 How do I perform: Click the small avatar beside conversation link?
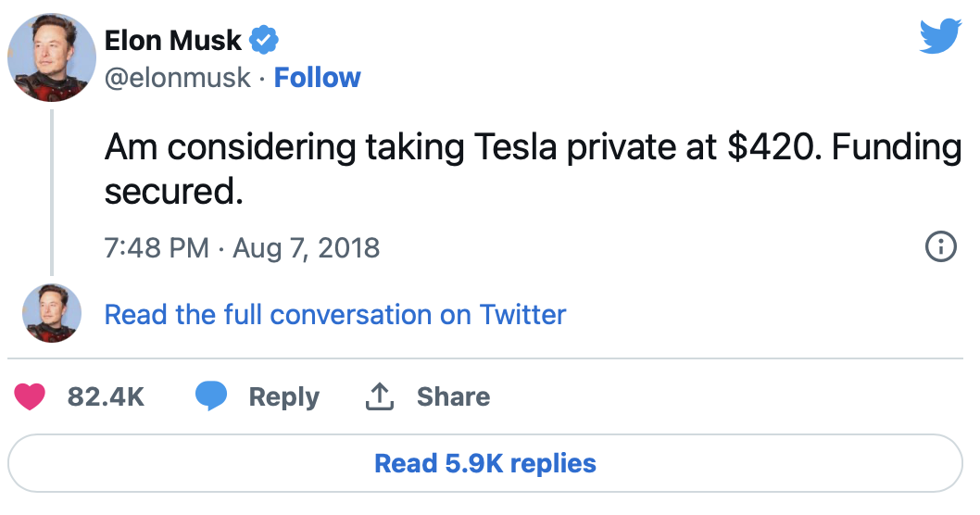(52, 314)
